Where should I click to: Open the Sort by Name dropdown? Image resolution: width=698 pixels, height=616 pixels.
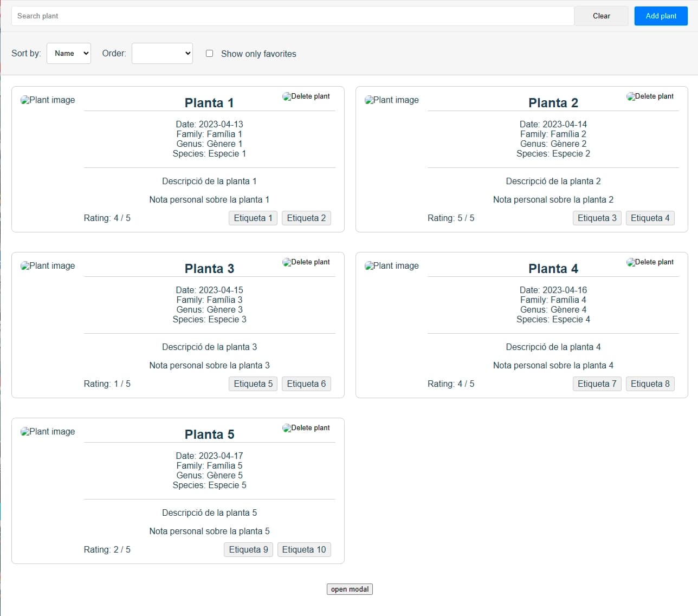click(x=69, y=53)
